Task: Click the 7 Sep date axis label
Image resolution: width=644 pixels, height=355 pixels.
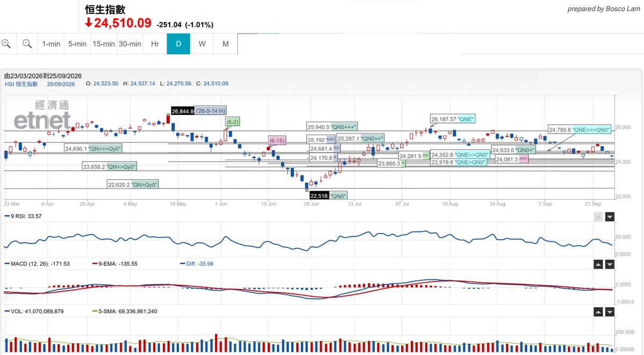Action: (545, 204)
